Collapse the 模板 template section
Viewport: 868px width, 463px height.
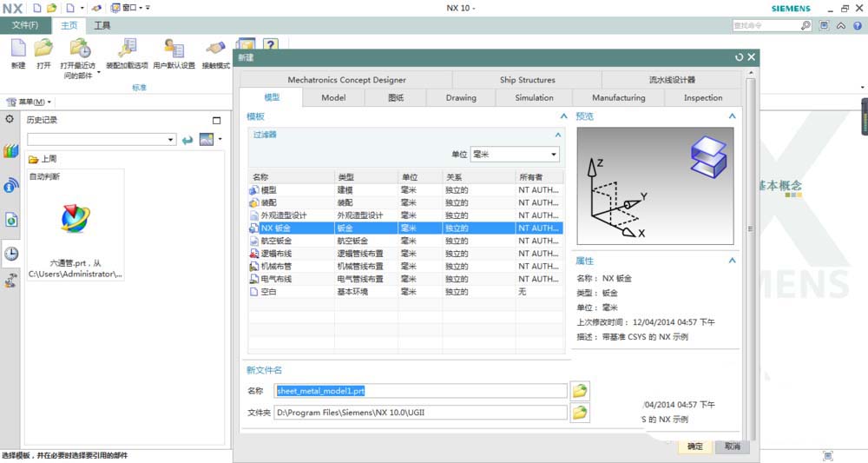pyautogui.click(x=563, y=116)
